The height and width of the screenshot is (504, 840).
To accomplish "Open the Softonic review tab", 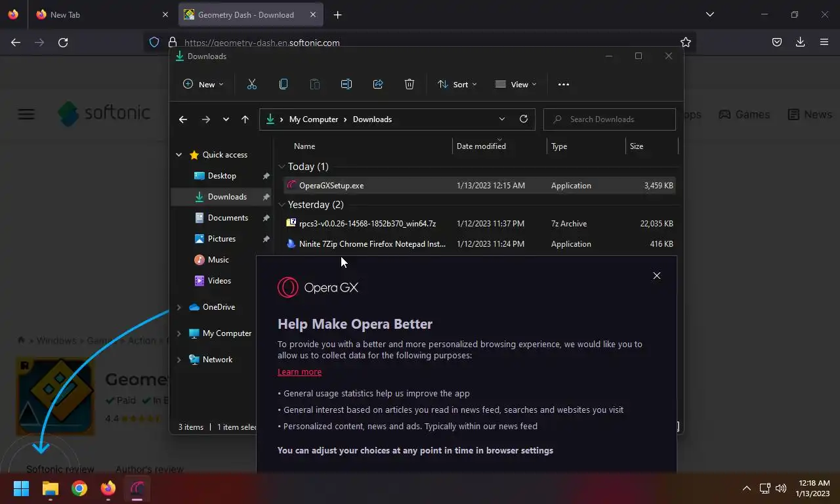I will [x=60, y=469].
